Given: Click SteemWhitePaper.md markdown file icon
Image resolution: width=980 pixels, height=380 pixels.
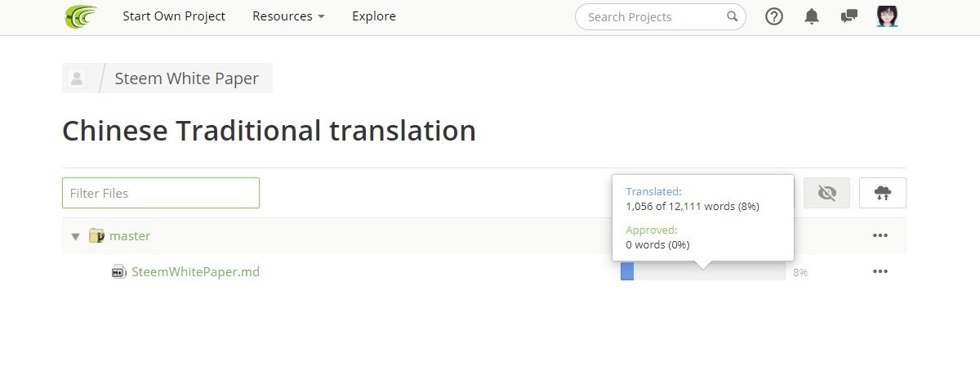Looking at the screenshot, I should (x=118, y=272).
